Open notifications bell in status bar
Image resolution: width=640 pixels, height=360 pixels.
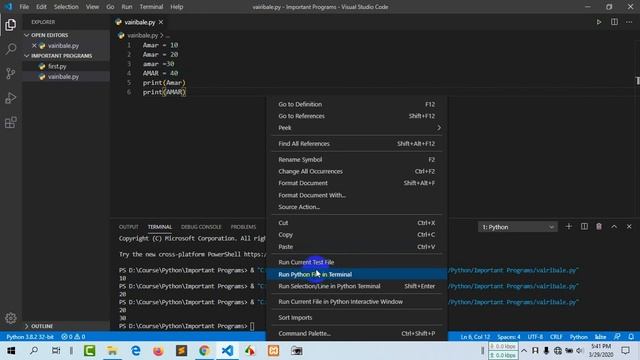tap(631, 337)
